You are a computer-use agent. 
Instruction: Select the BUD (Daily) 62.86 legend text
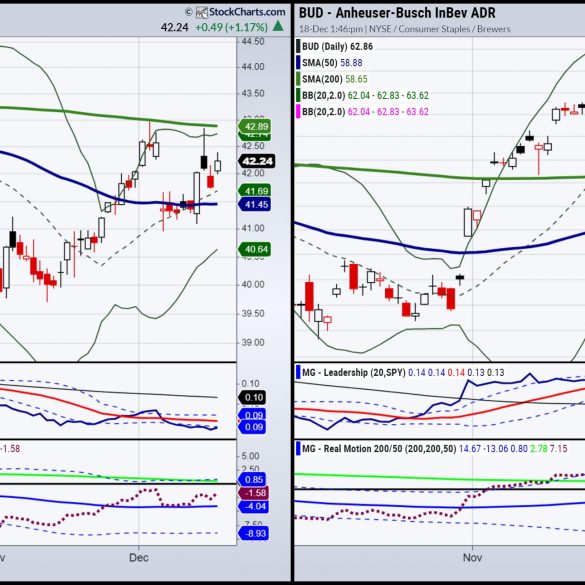click(337, 47)
